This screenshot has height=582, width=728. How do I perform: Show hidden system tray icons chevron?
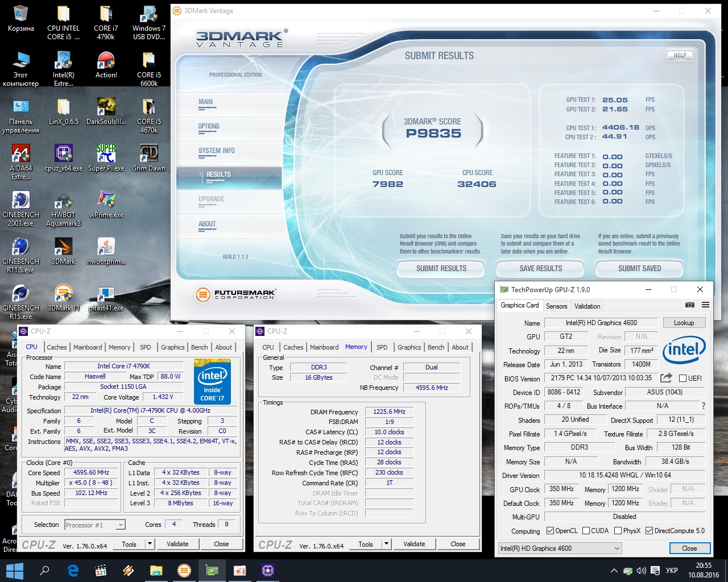tap(614, 571)
